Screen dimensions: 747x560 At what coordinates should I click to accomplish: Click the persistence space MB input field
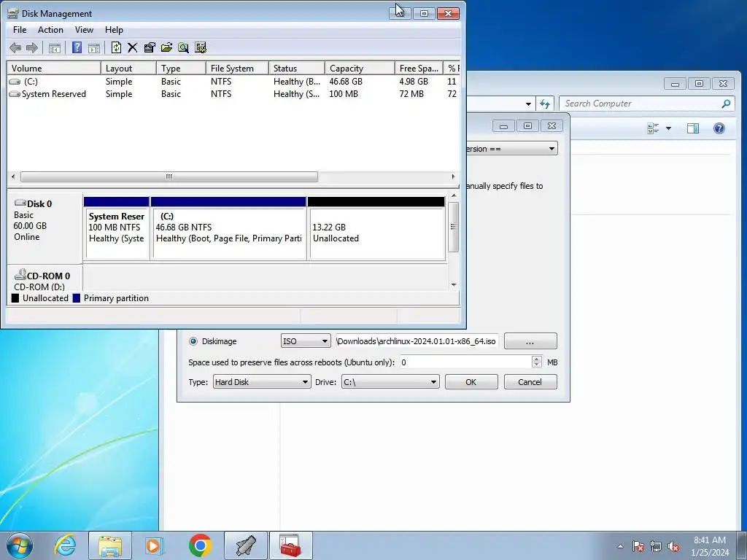tap(465, 362)
